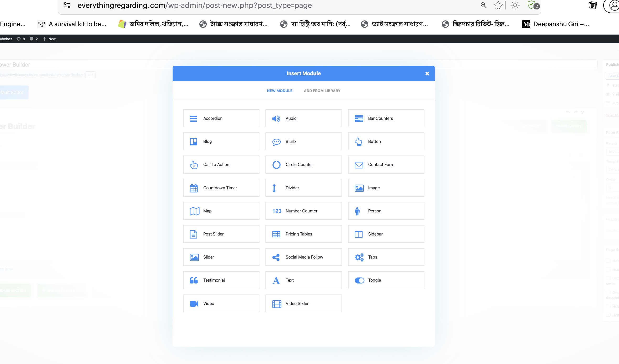This screenshot has height=364, width=619.
Task: Insert the Toggle module
Action: click(x=386, y=280)
